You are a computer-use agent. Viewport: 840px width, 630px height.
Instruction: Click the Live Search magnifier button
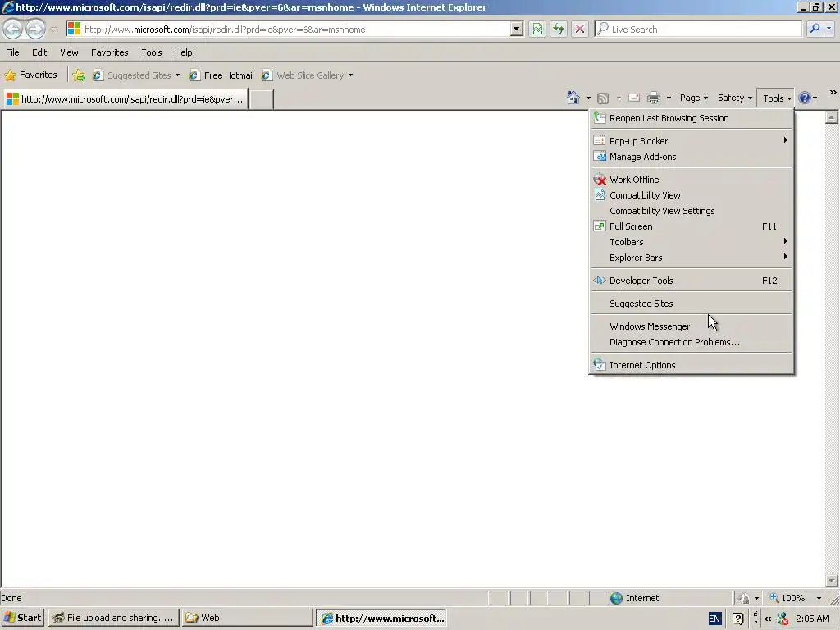815,29
